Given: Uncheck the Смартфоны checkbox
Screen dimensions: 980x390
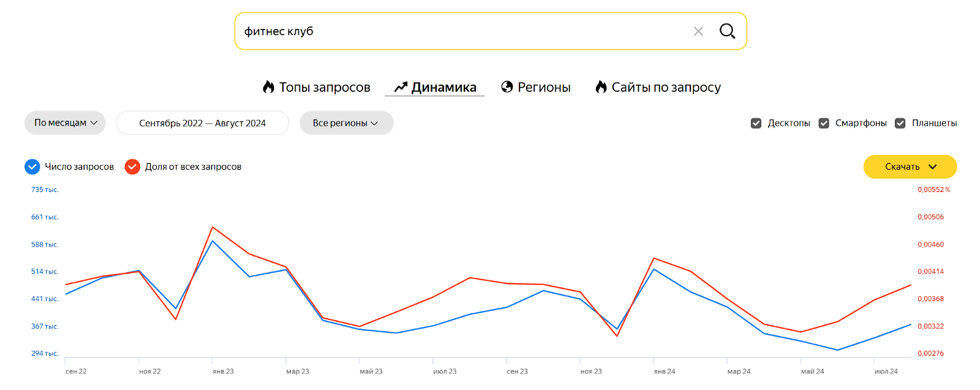Looking at the screenshot, I should (x=824, y=123).
